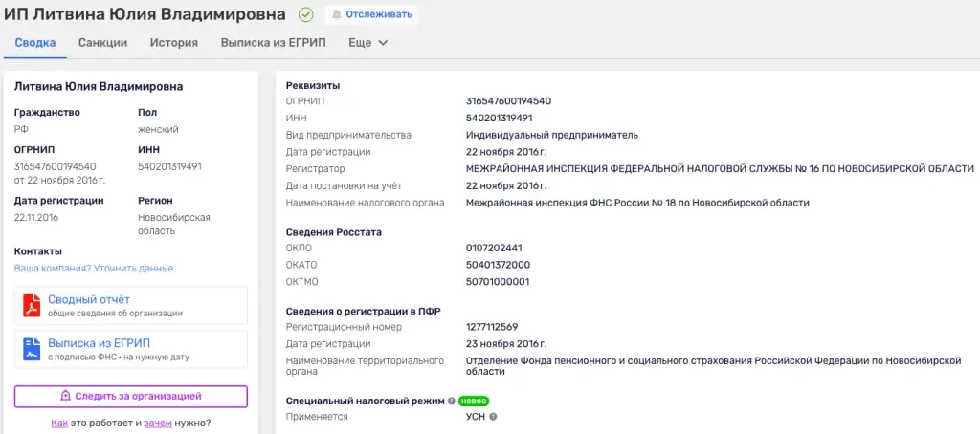
Task: Open the Сводка tab
Action: click(35, 43)
